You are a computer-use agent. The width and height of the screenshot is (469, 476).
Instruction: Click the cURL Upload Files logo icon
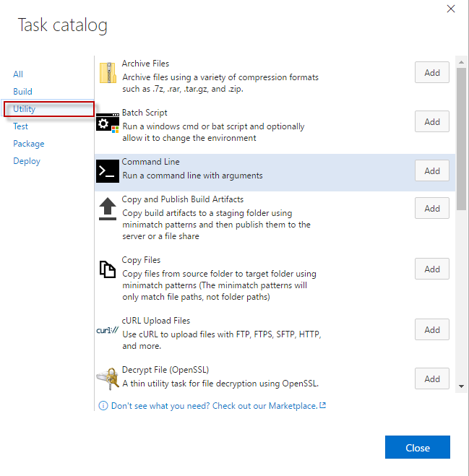108,330
